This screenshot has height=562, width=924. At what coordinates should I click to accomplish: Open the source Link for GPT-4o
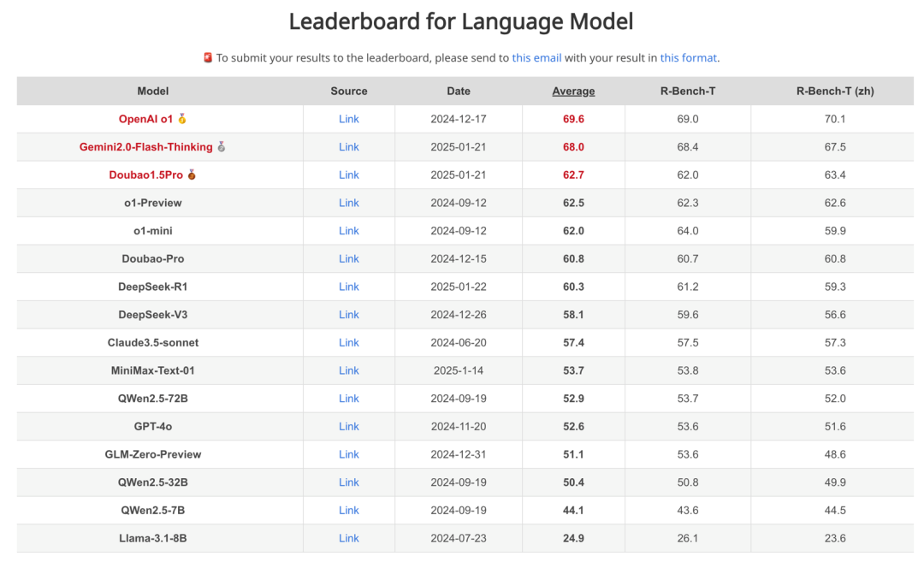click(349, 427)
